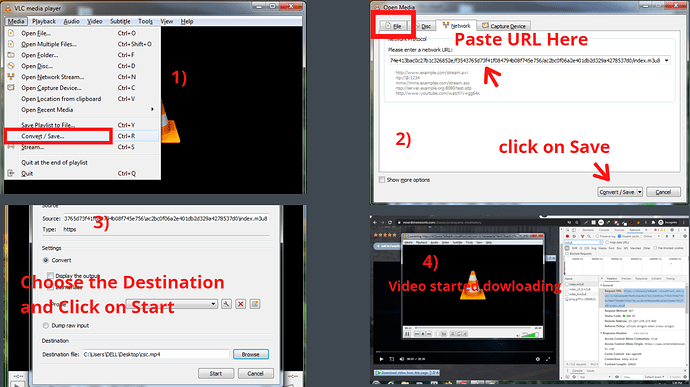This screenshot has width=690, height=387.
Task: Reload the page in the browser
Action: point(390,223)
